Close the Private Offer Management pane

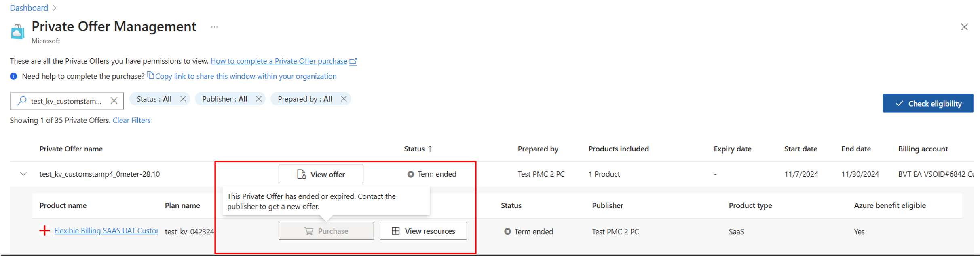(964, 27)
